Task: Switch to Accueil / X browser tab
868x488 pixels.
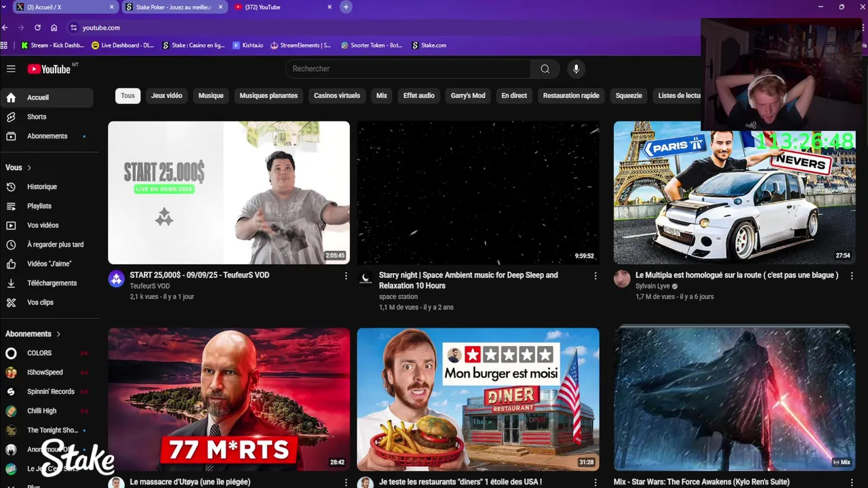Action: pyautogui.click(x=66, y=7)
